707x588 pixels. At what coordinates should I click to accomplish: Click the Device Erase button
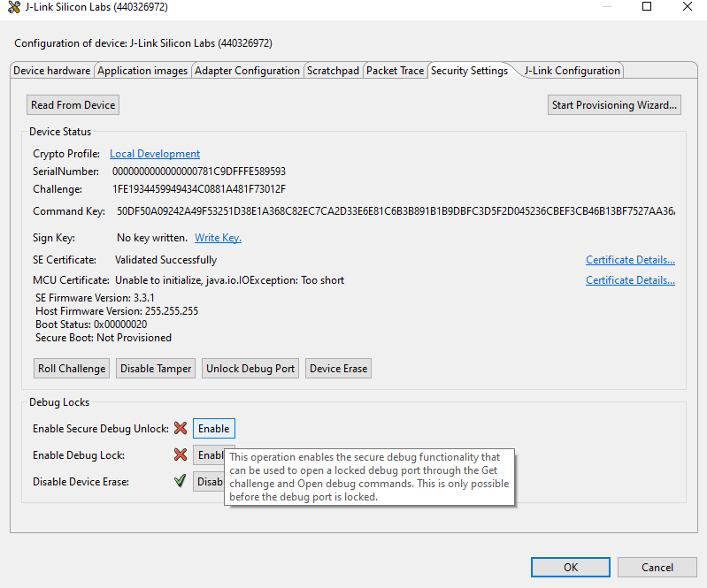coord(339,369)
